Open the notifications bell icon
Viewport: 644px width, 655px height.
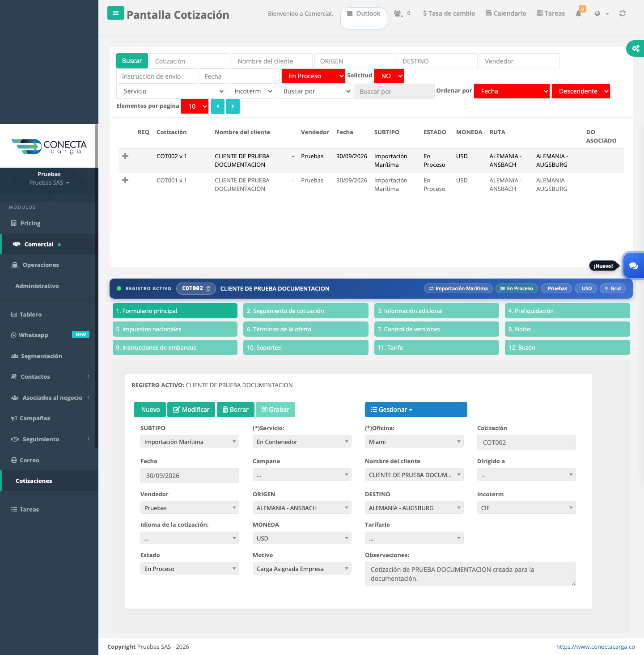click(579, 13)
